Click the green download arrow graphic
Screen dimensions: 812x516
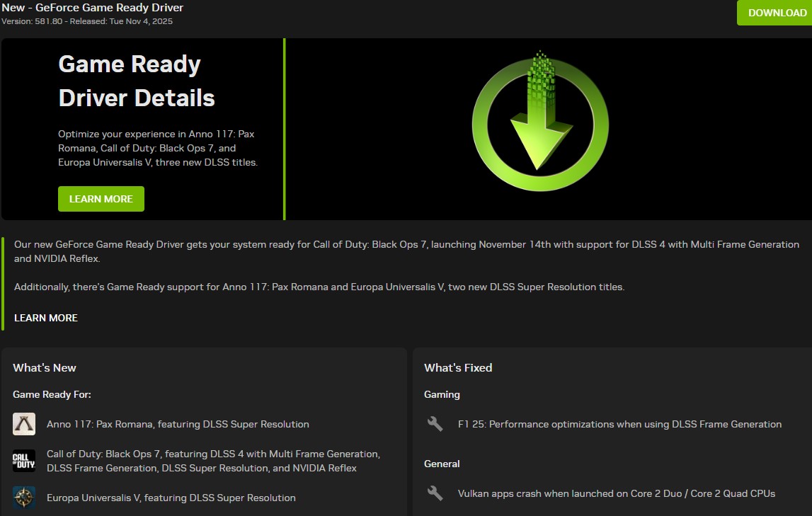pos(540,121)
